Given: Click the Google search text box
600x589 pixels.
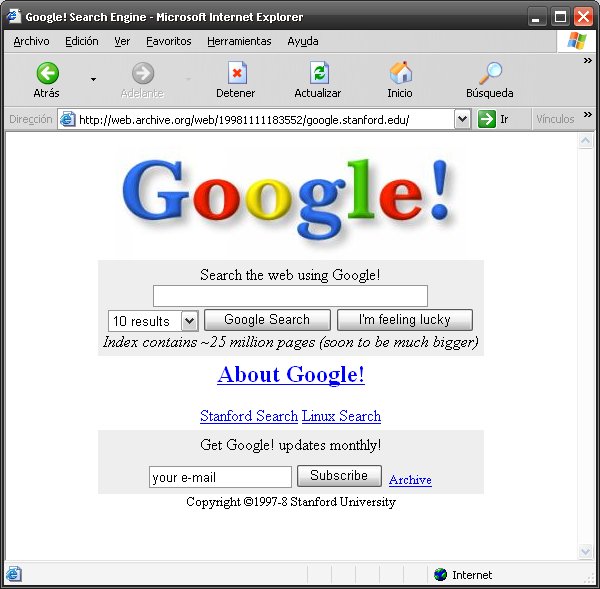Looking at the screenshot, I should tap(290, 296).
